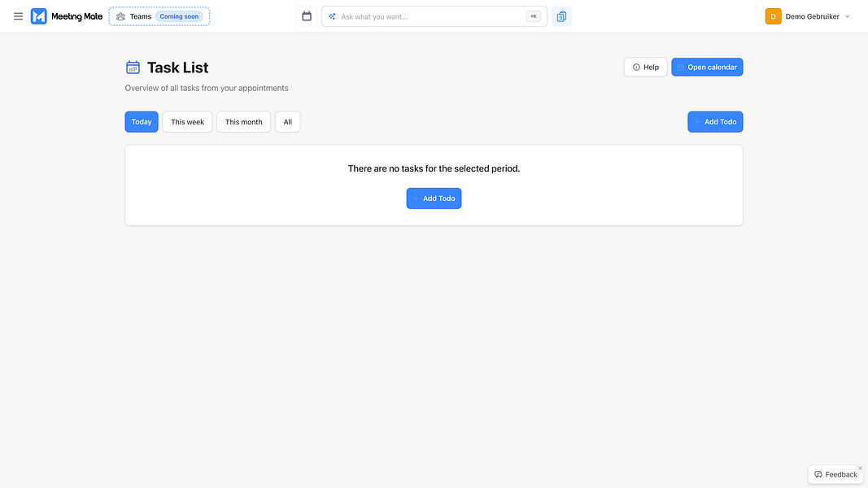Image resolution: width=868 pixels, height=488 pixels.
Task: Open the clipboard tasks icon
Action: [561, 16]
